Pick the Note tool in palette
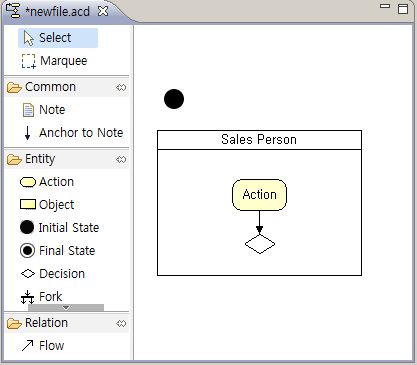The image size is (417, 365). [44, 110]
